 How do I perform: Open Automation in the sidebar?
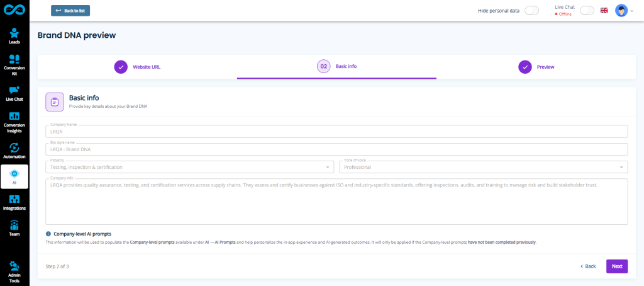tap(14, 151)
